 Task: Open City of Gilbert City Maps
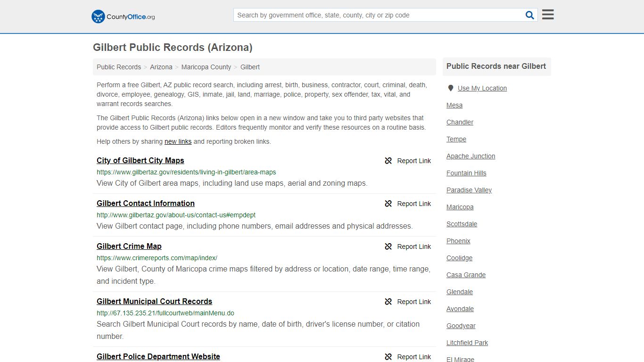tap(140, 160)
